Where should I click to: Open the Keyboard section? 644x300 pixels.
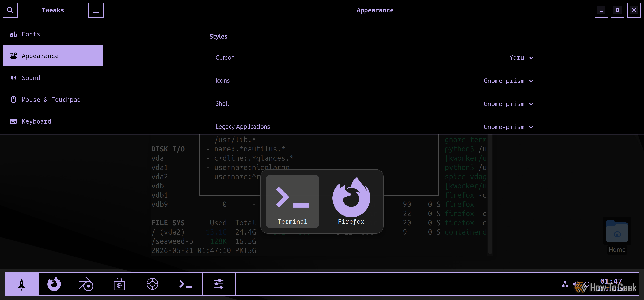coord(53,121)
